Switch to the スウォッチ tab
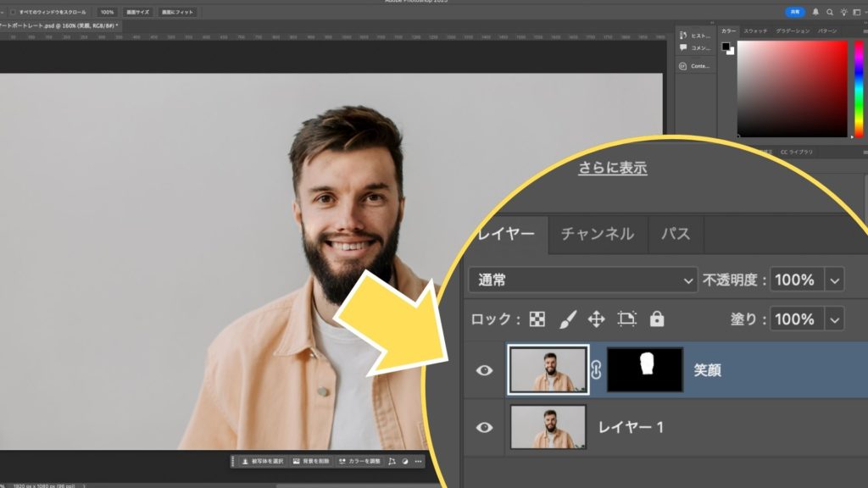Screen dimensions: 868x488 [x=754, y=30]
